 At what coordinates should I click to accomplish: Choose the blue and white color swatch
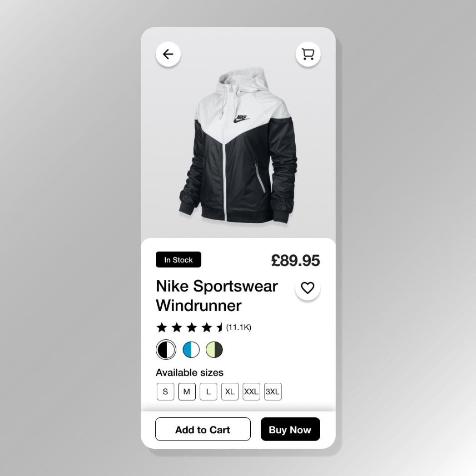(191, 349)
